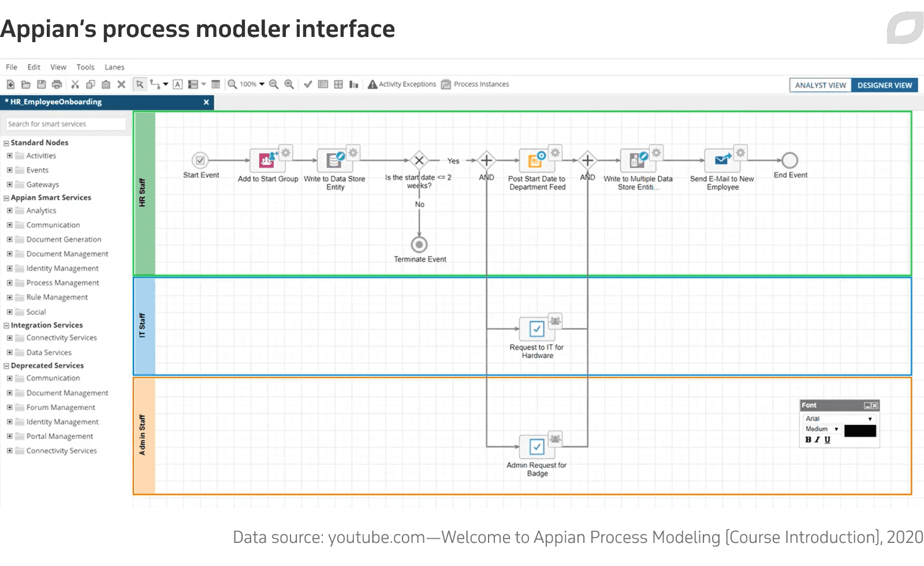Viewport: 924px width, 566px height.
Task: Open the Lanes menu
Action: tap(114, 67)
